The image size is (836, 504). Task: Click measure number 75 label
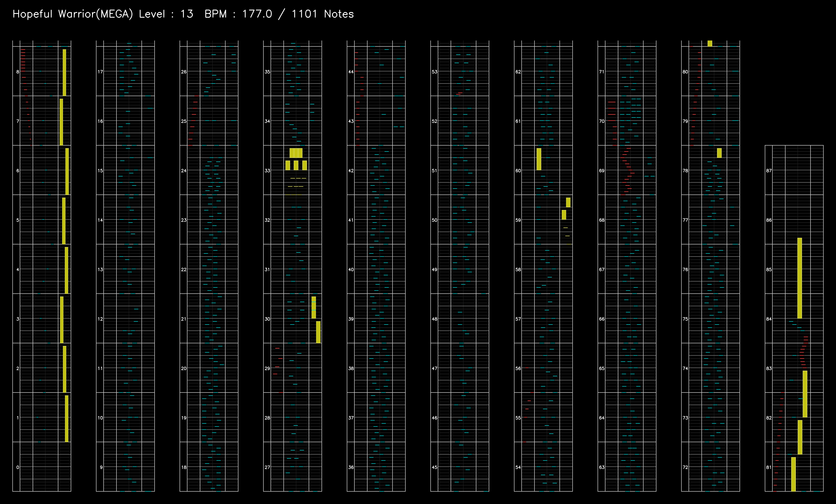685,319
